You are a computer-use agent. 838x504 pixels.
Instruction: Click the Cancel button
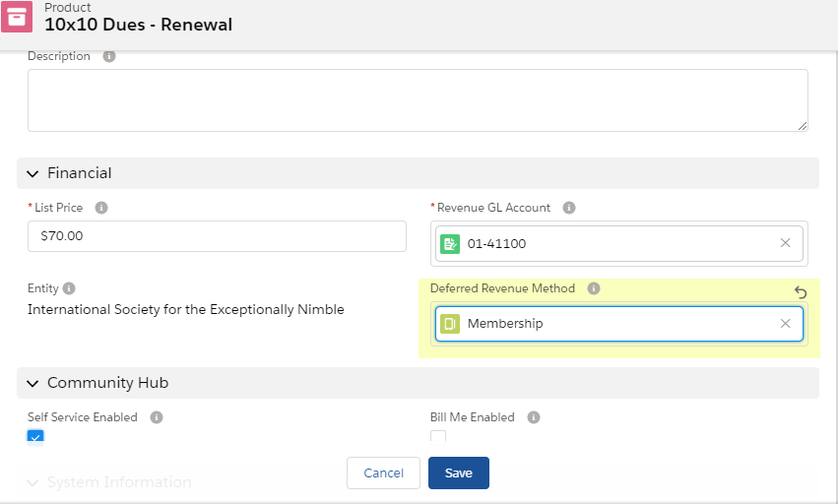click(x=383, y=472)
